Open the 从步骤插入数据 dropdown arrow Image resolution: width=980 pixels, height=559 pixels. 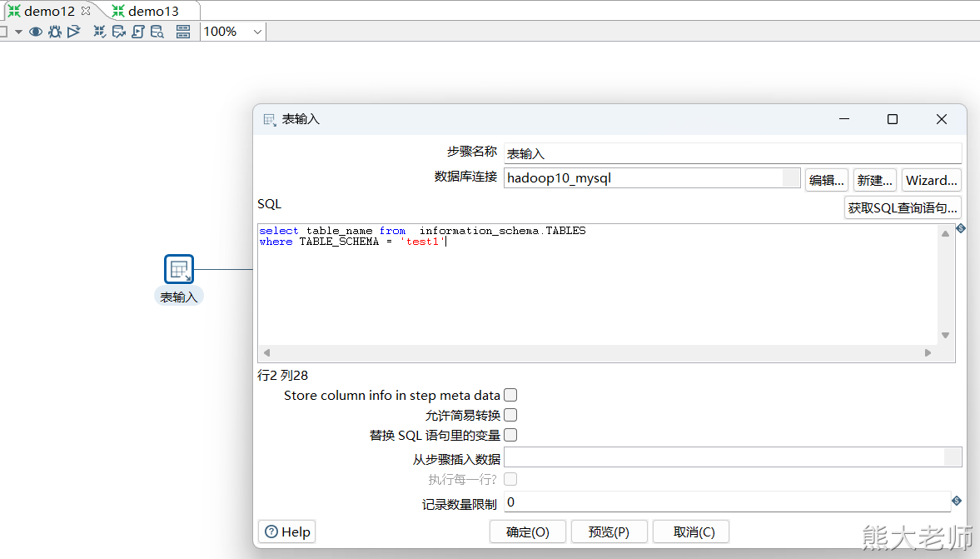(953, 457)
